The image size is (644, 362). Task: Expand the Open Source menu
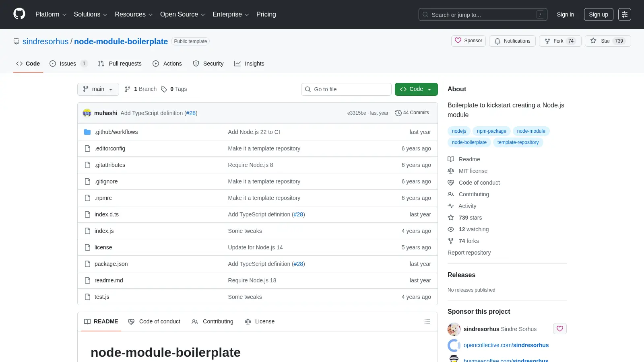(183, 14)
